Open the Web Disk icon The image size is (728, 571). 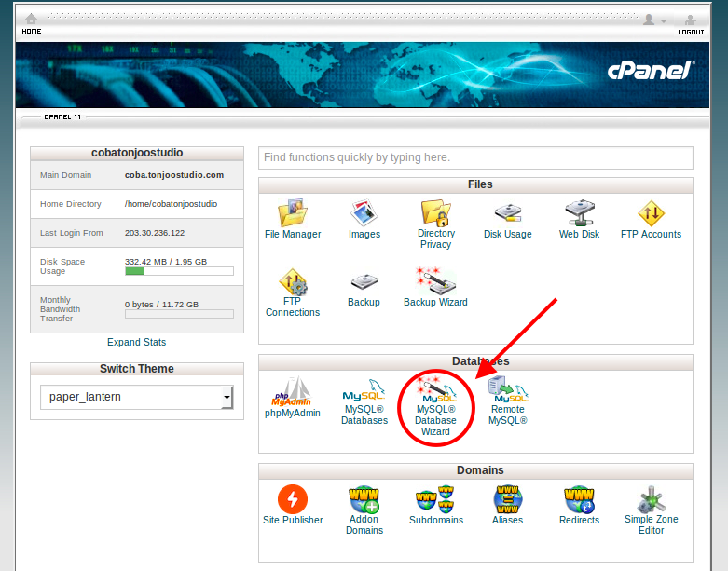point(579,219)
